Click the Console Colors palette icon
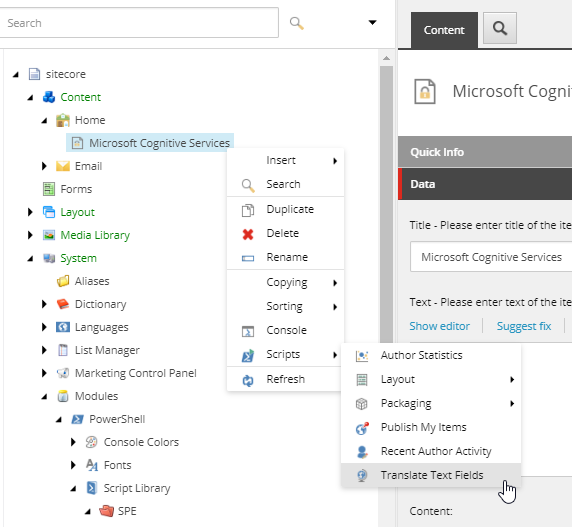Image resolution: width=572 pixels, height=527 pixels. (x=91, y=442)
